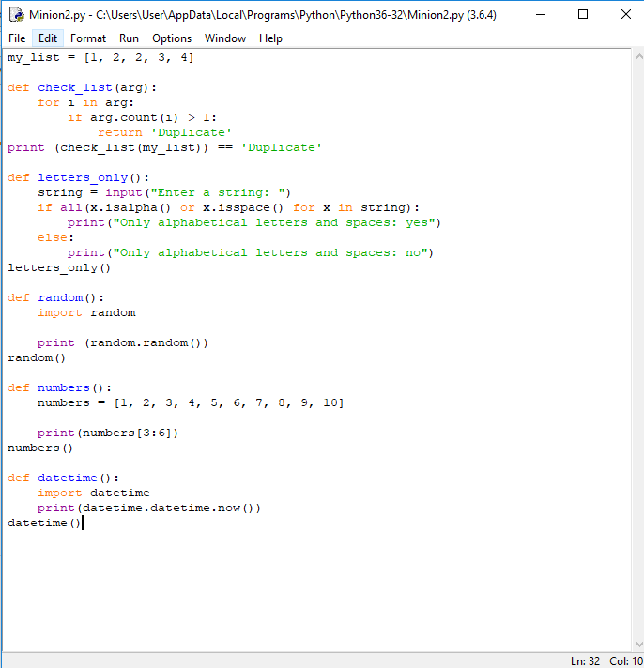644x668 pixels.
Task: Close the Minion2.py editor window
Action: [x=625, y=14]
